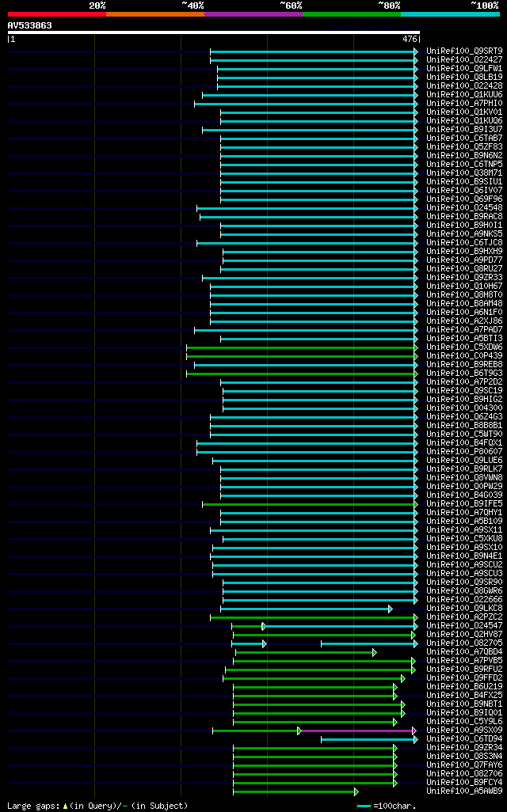
Task: Open hit label UniRef100_Q69F96
Action: click(x=464, y=199)
